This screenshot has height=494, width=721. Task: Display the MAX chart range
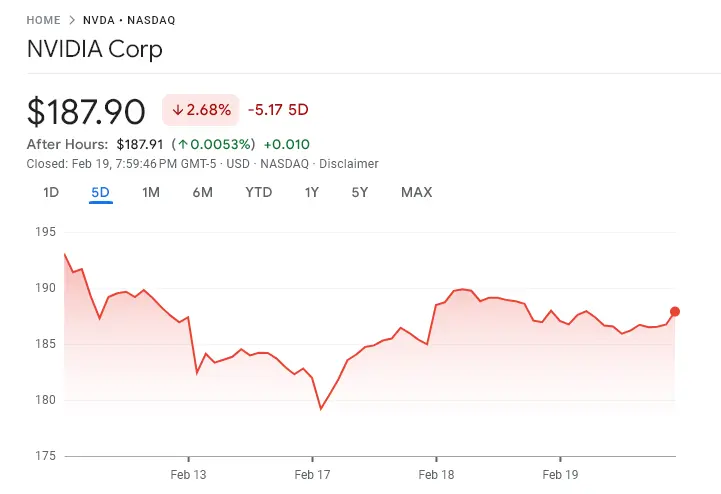pyautogui.click(x=416, y=192)
